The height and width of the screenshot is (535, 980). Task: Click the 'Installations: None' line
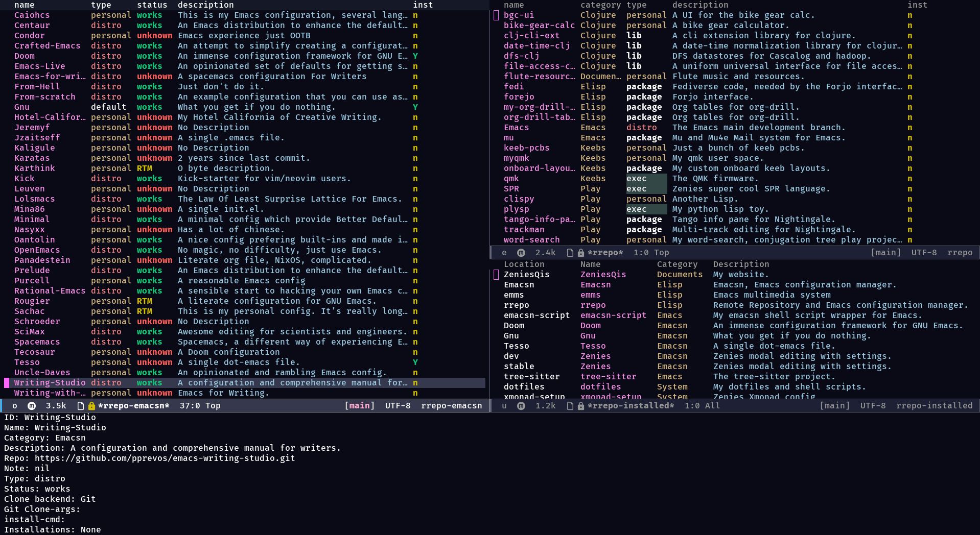53,530
